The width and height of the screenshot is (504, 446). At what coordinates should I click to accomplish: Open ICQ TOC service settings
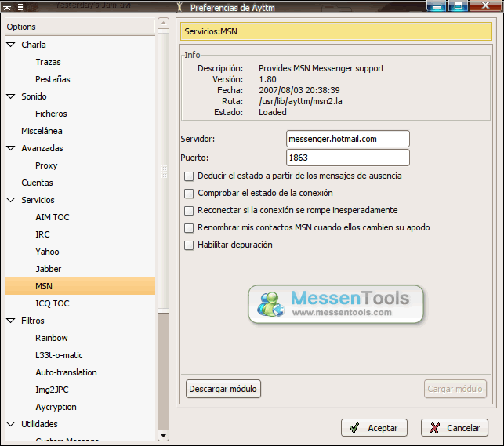point(53,303)
